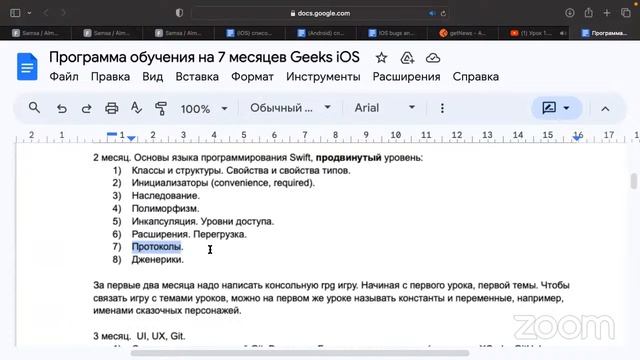Go back in Safari history
This screenshot has height=360, width=640.
click(45, 13)
